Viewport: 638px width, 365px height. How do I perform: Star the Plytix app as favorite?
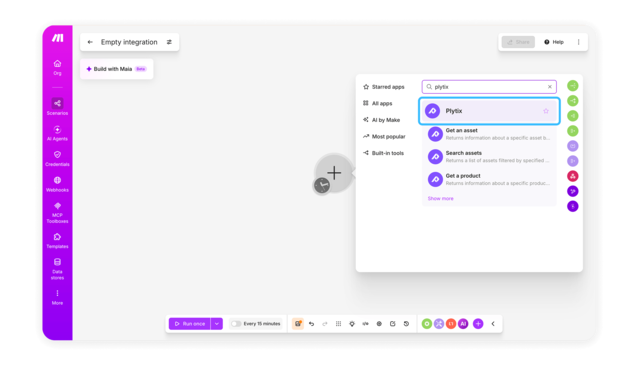coord(546,111)
